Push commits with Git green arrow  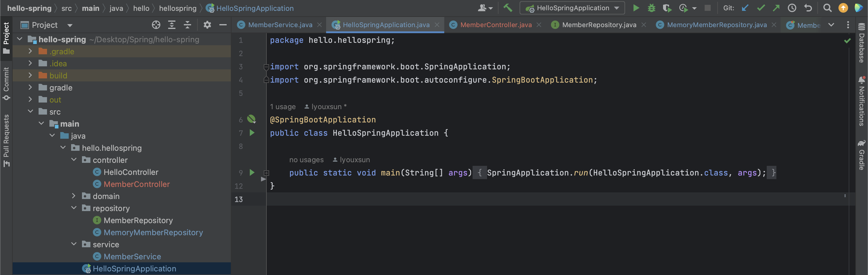click(776, 8)
